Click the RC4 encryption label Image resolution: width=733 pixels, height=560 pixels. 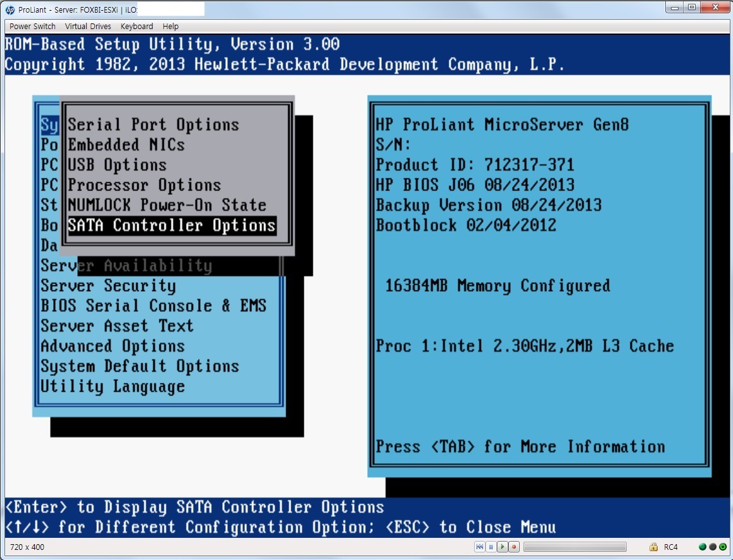pyautogui.click(x=670, y=547)
